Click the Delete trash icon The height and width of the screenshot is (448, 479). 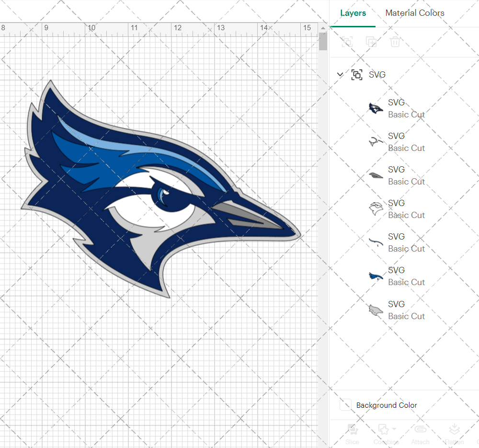395,42
